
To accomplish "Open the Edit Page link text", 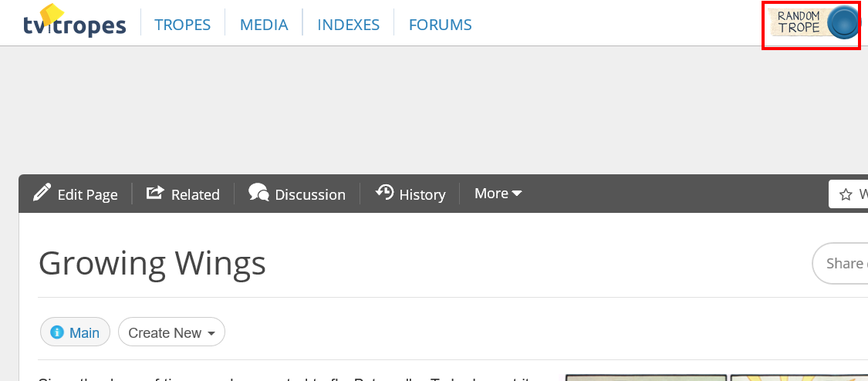I will pyautogui.click(x=87, y=194).
